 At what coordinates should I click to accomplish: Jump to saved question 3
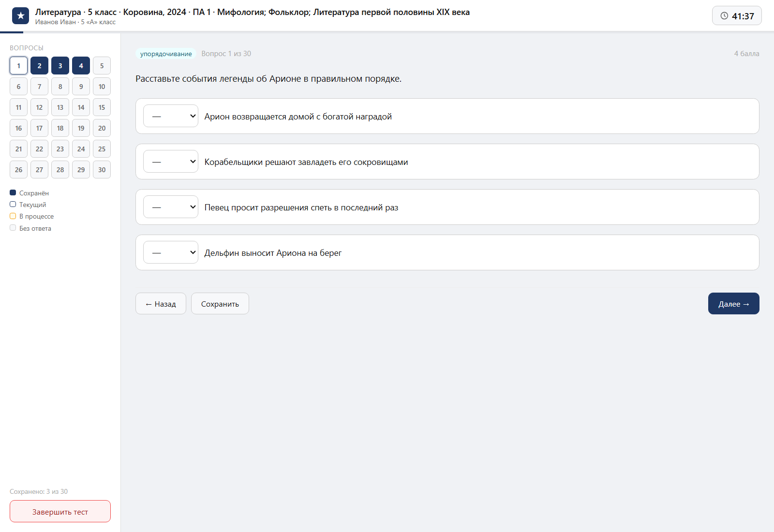pos(60,66)
